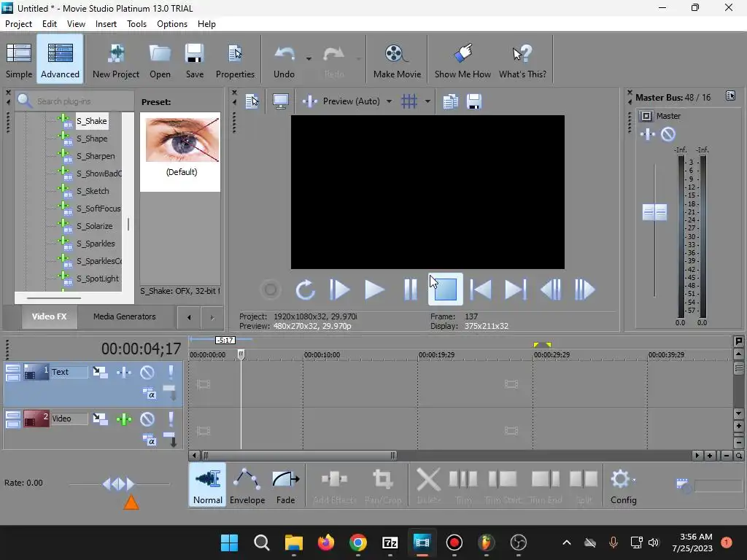Open the Project menu
The image size is (747, 560).
click(18, 24)
